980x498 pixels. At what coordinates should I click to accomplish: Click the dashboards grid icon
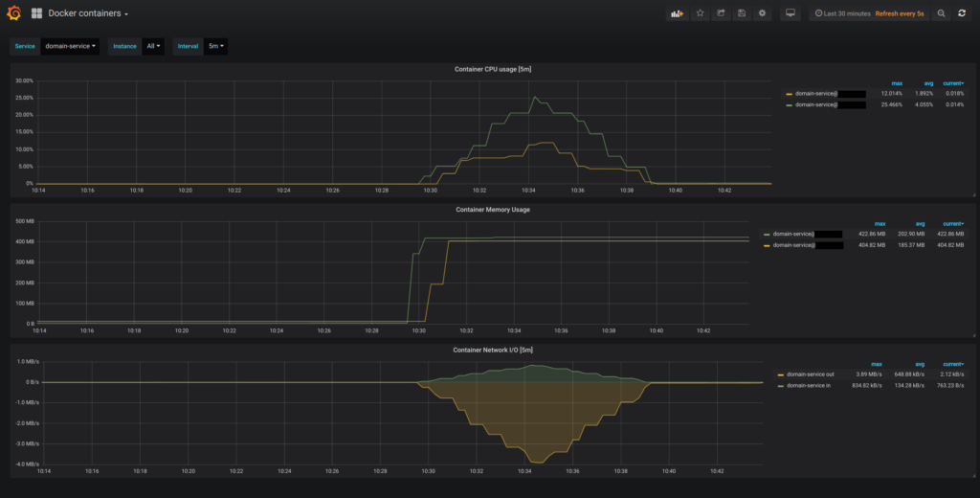click(37, 13)
